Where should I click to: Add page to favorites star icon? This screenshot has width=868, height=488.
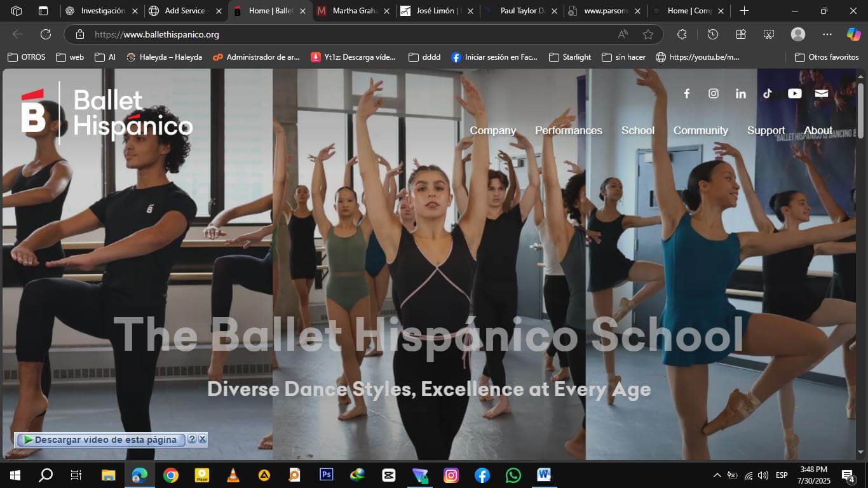(x=648, y=34)
